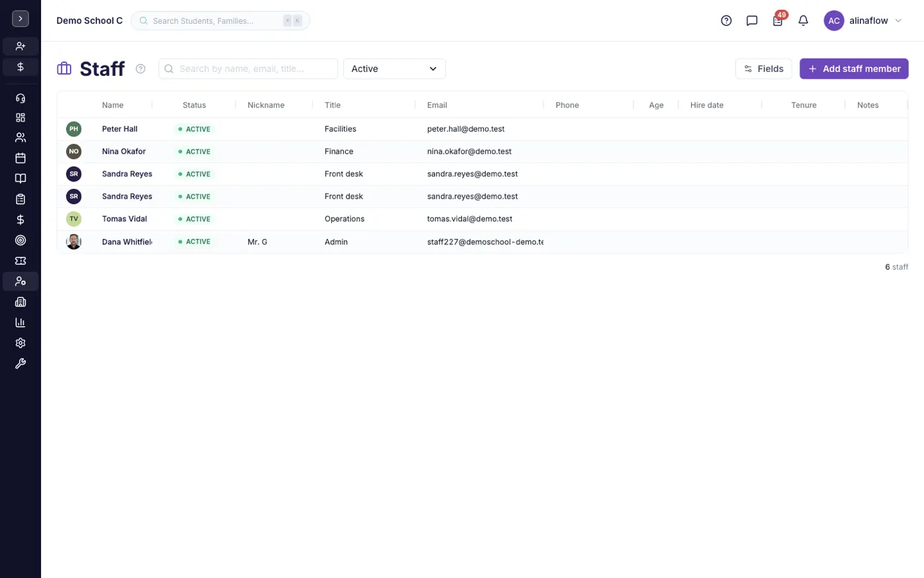Open the people group icon in sidebar
The height and width of the screenshot is (578, 924).
coord(20,137)
